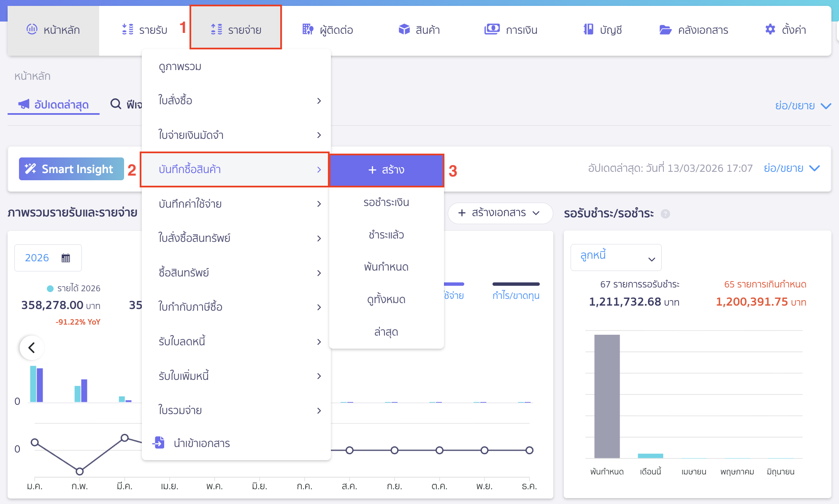Open the calendar icon in year field
The image size is (839, 504).
66,258
